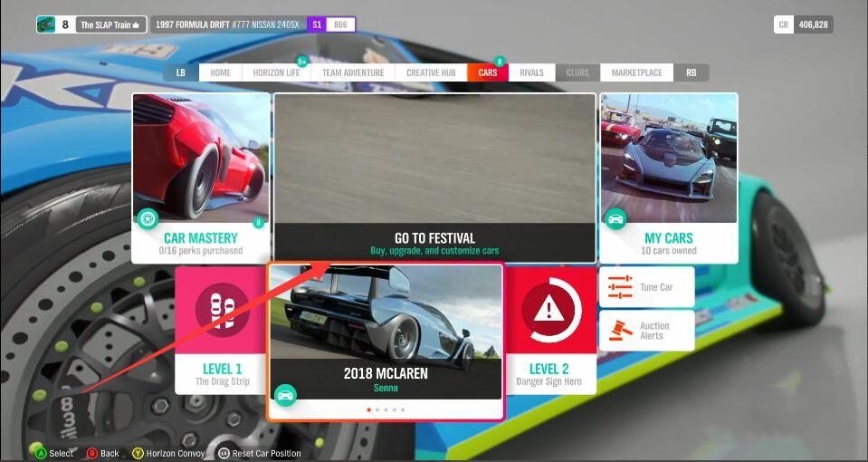868x462 pixels.
Task: Click the auction gavel icon
Action: click(x=621, y=331)
